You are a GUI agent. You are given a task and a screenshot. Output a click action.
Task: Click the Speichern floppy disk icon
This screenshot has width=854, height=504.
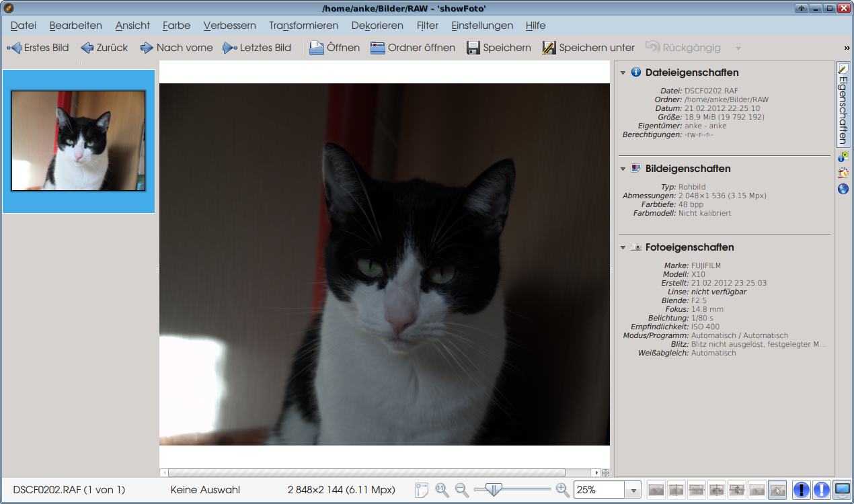click(x=473, y=48)
